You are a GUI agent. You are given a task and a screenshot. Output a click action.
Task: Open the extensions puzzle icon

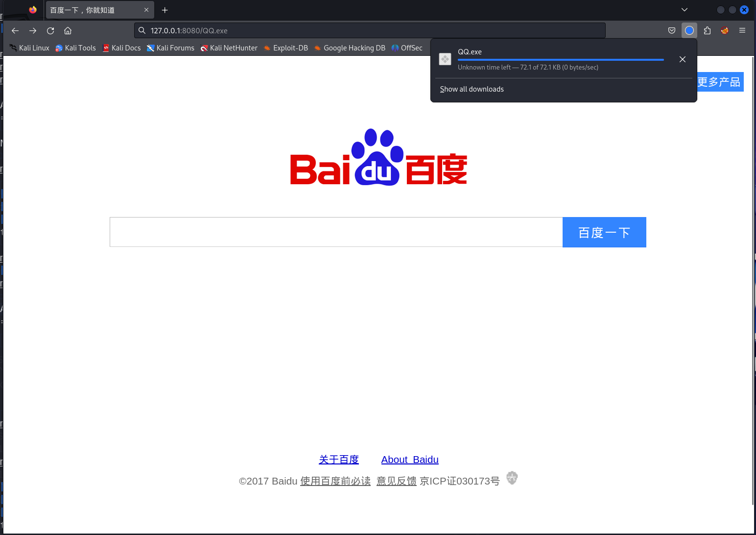tap(707, 30)
